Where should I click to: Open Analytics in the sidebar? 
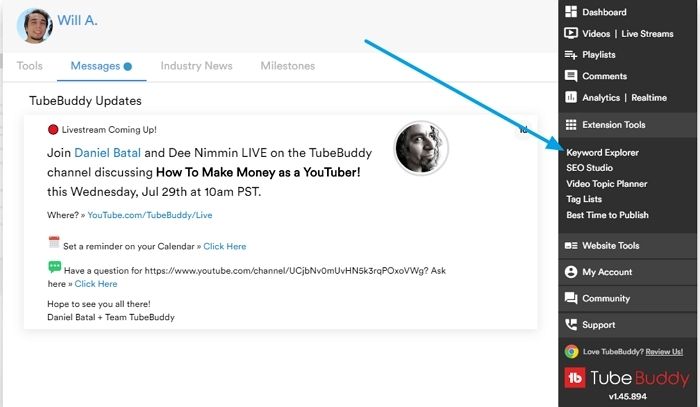pyautogui.click(x=601, y=97)
